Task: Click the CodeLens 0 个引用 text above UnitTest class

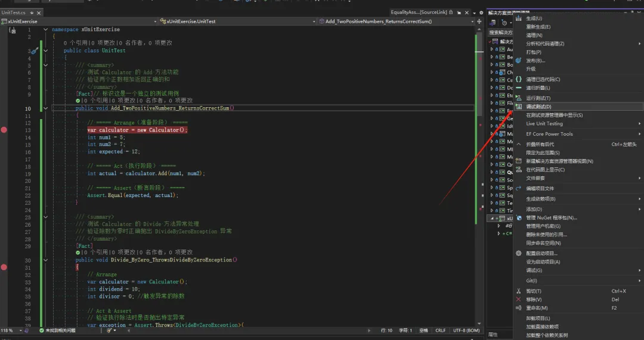Action: (76, 43)
